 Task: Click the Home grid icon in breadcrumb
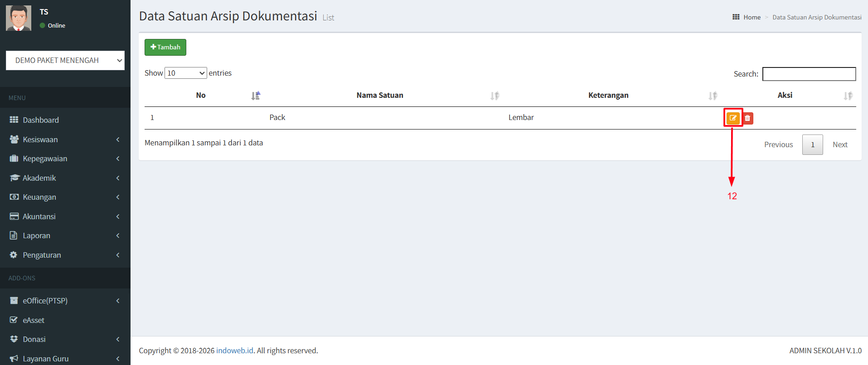736,17
